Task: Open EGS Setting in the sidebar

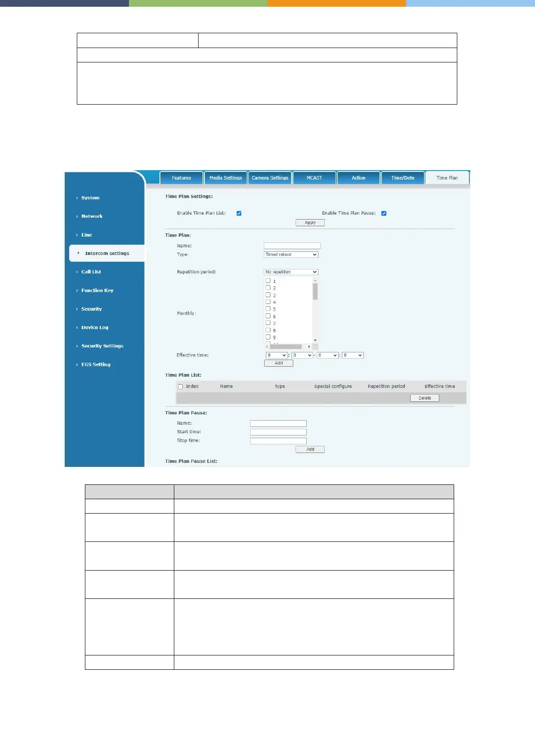Action: tap(96, 365)
